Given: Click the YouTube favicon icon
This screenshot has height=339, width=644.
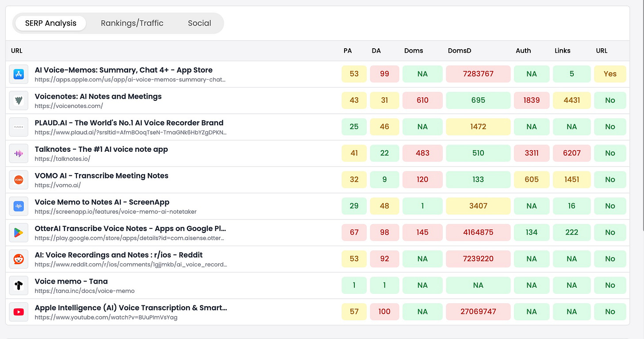Looking at the screenshot, I should pos(19,312).
